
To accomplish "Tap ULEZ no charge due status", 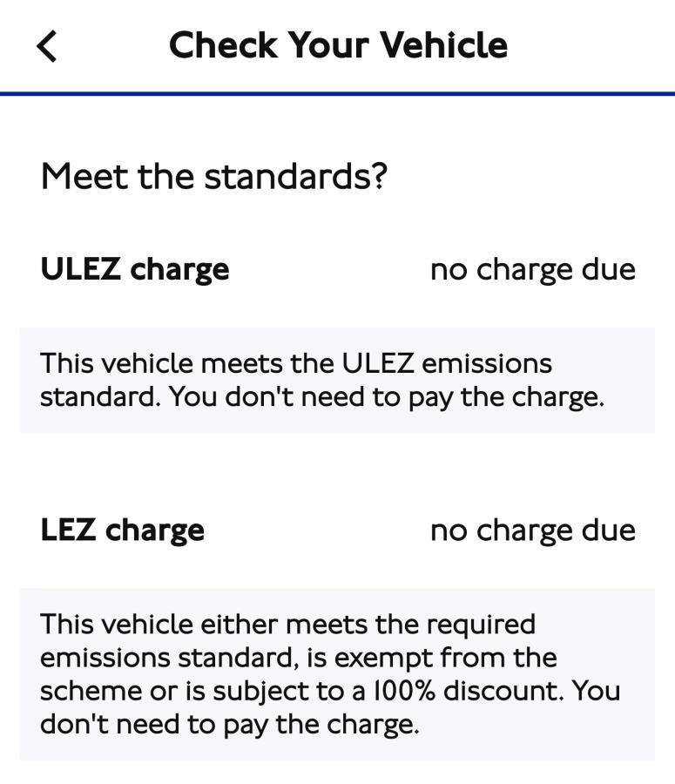I will [x=532, y=269].
